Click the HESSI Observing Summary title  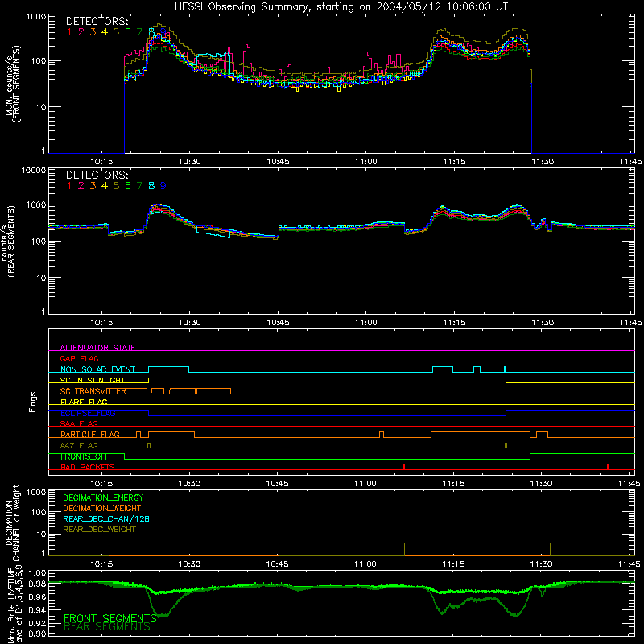341,7
